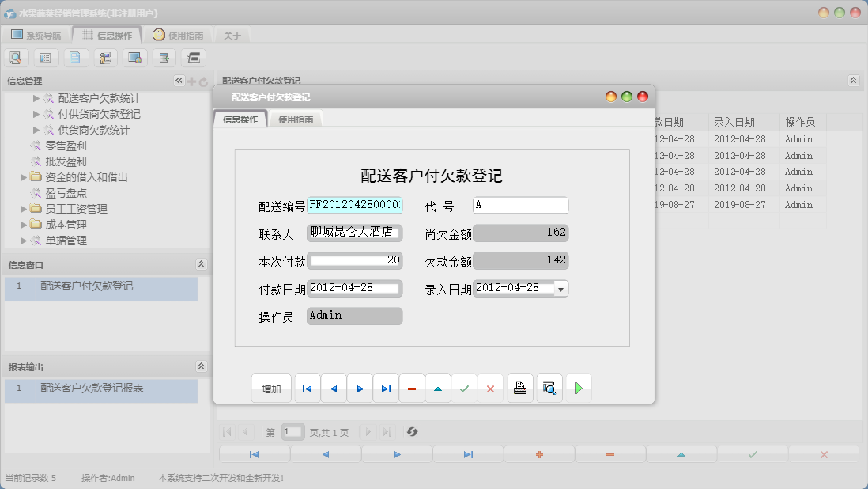Collapse the 信息窗口 panel
The image size is (868, 489).
click(x=201, y=264)
